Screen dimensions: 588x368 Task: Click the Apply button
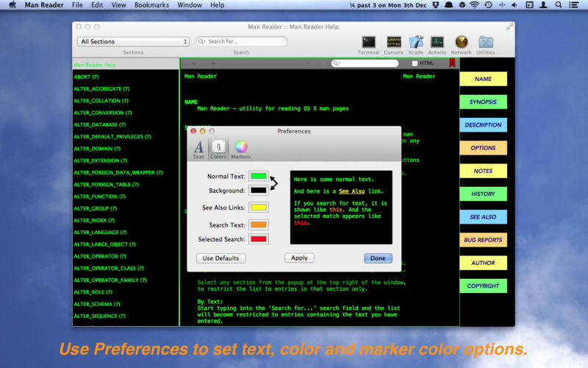point(299,258)
